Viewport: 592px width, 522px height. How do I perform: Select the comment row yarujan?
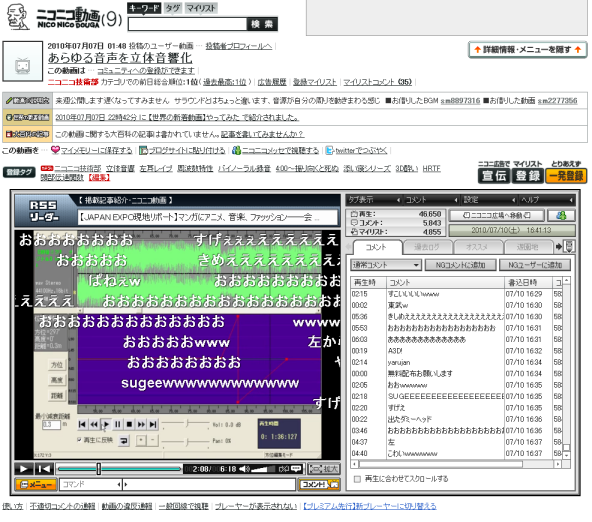pos(456,362)
